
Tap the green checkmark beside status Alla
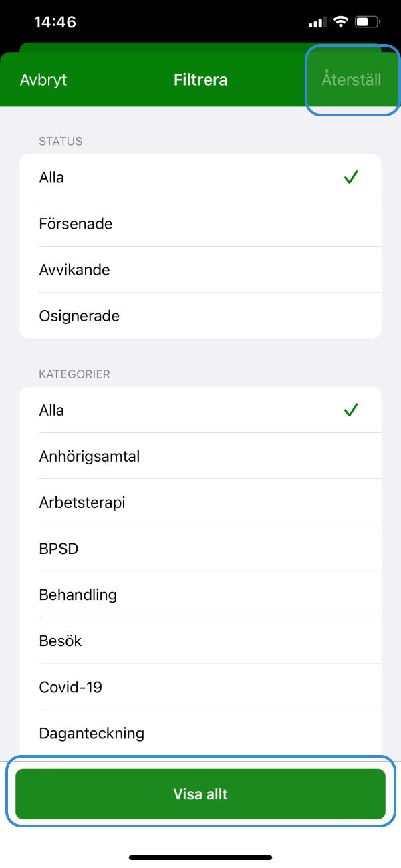(x=351, y=177)
